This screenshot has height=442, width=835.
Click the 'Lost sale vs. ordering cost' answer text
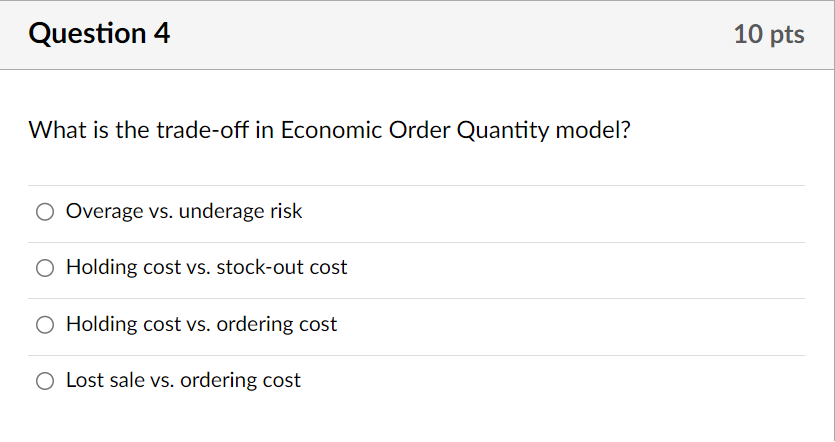click(183, 380)
